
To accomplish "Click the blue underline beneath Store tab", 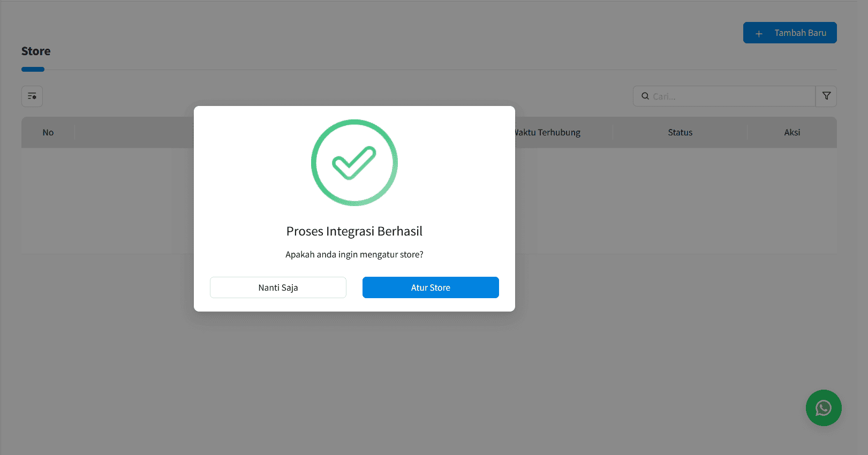I will (33, 69).
